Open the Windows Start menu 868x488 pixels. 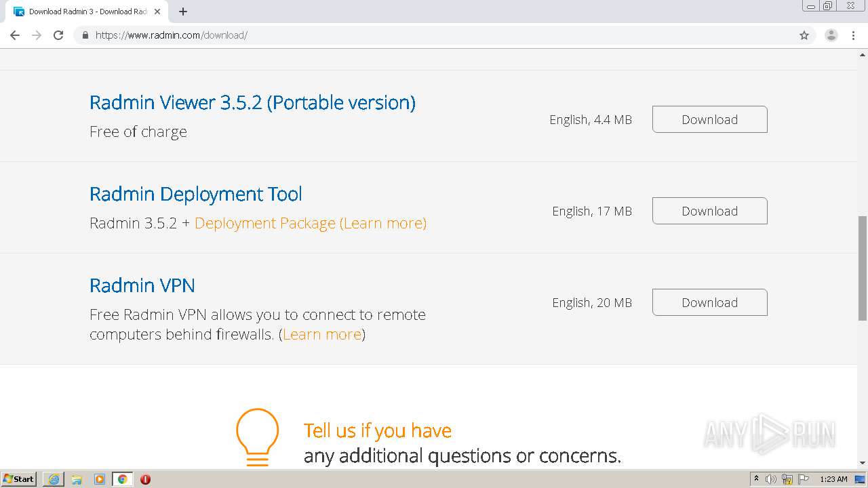click(x=19, y=479)
